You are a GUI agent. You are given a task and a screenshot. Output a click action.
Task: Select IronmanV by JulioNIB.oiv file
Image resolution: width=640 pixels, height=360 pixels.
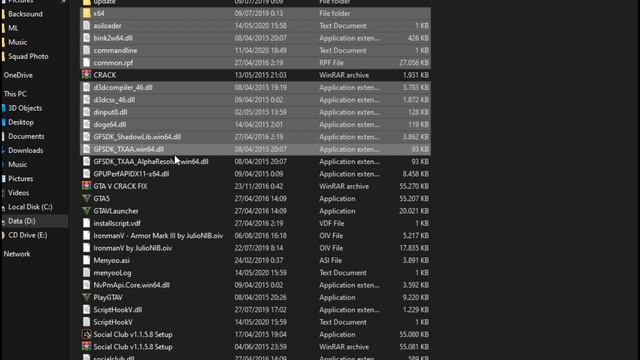click(x=133, y=248)
